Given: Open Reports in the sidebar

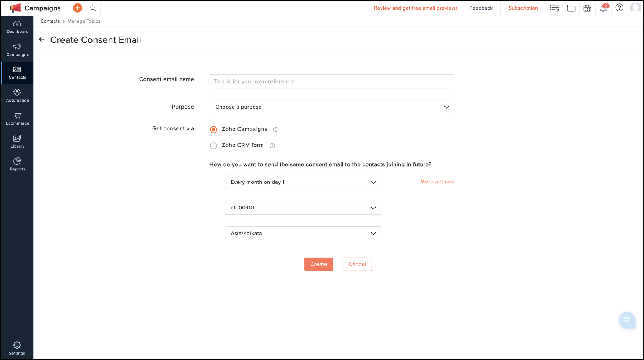Looking at the screenshot, I should pyautogui.click(x=17, y=164).
